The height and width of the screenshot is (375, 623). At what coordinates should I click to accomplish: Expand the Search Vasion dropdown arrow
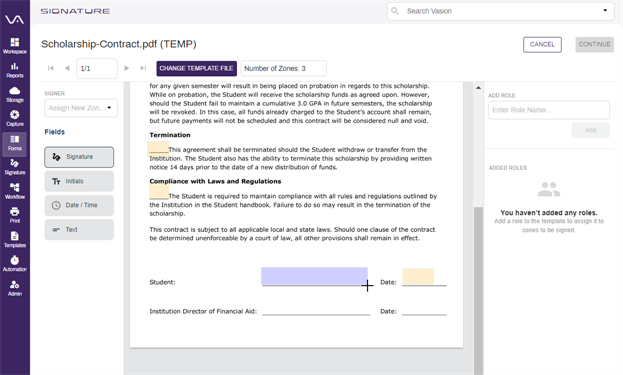click(x=605, y=11)
